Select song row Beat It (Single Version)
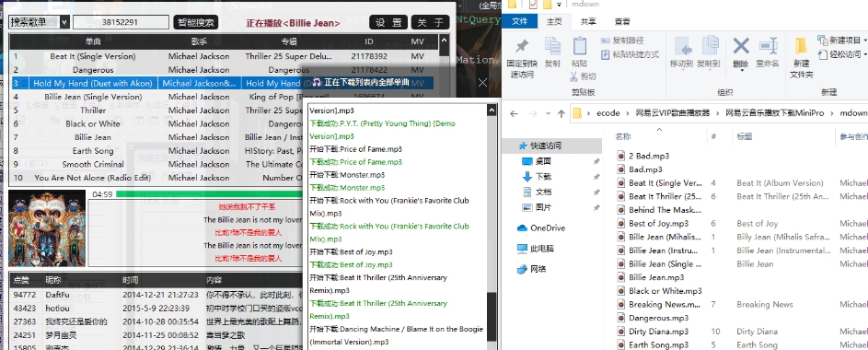Screen dimensions: 868x350 224,56
